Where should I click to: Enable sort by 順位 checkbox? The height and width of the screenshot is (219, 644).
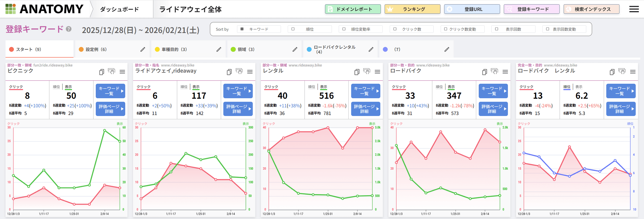[x=293, y=29]
